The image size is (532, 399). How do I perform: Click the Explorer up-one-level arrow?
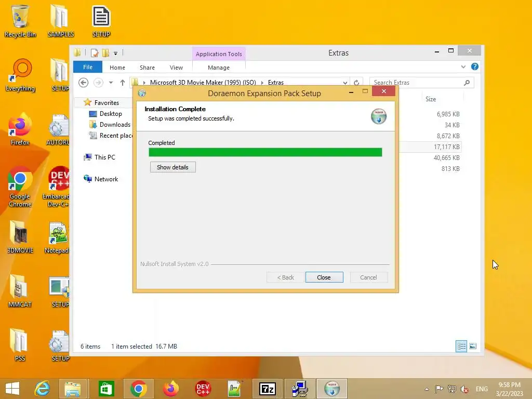click(x=123, y=83)
